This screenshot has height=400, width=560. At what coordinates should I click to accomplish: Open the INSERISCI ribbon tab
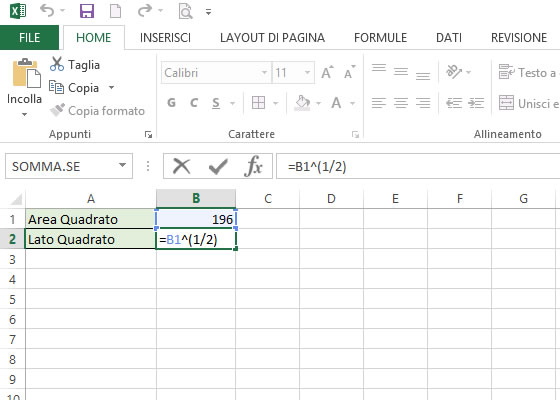pos(165,38)
